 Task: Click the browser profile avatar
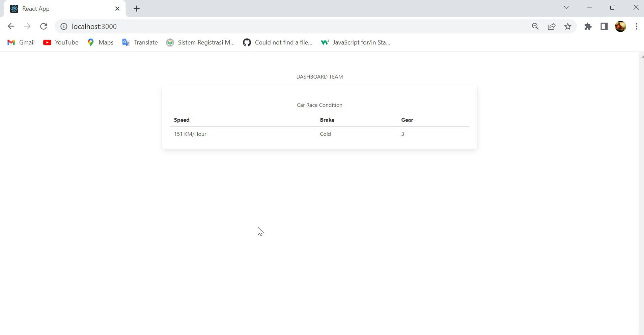point(621,26)
